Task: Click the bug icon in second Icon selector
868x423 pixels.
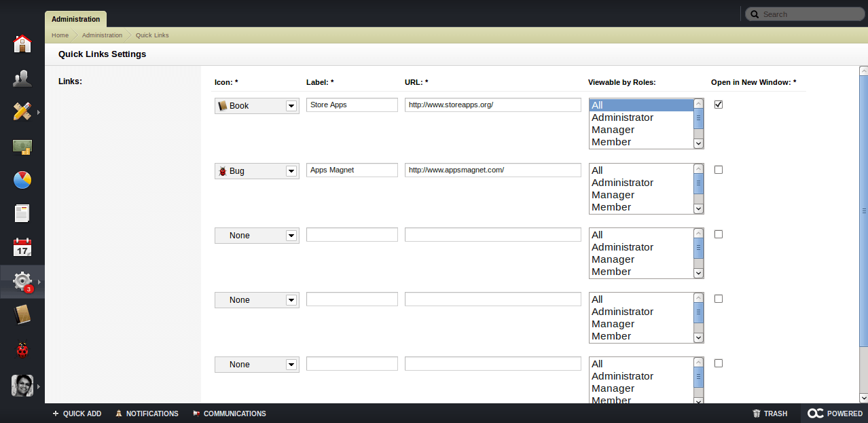Action: pyautogui.click(x=222, y=171)
